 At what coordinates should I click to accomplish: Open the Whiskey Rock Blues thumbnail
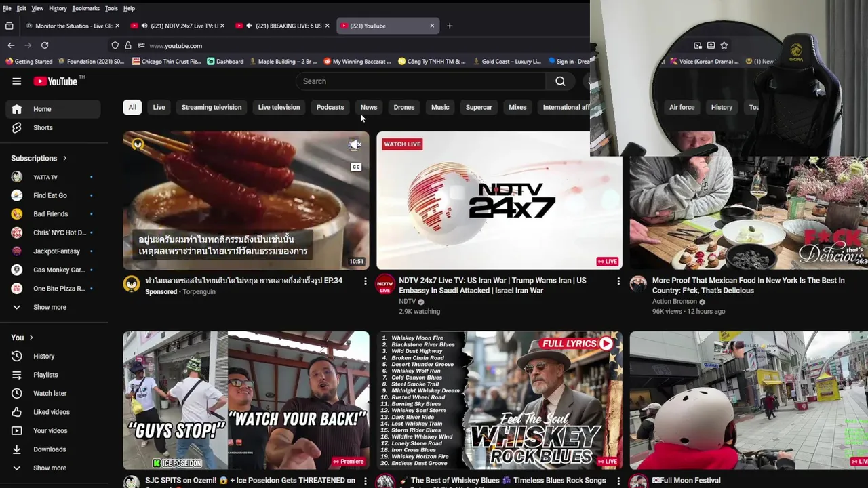pyautogui.click(x=499, y=401)
